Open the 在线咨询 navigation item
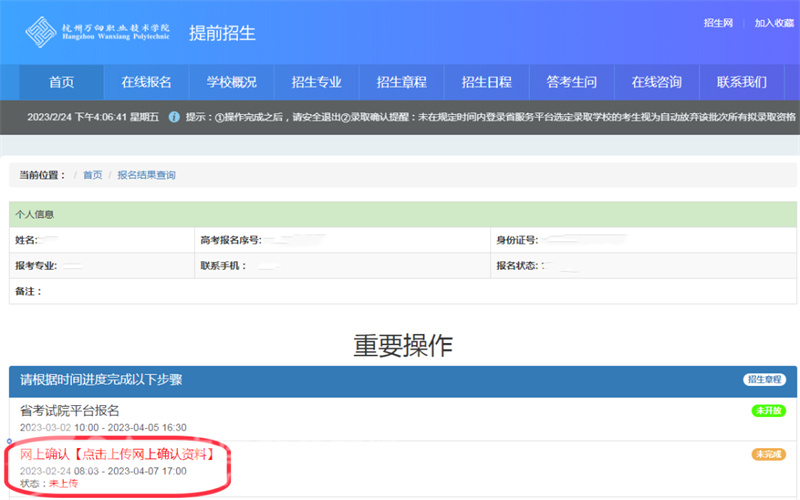This screenshot has width=800, height=500. (x=656, y=82)
